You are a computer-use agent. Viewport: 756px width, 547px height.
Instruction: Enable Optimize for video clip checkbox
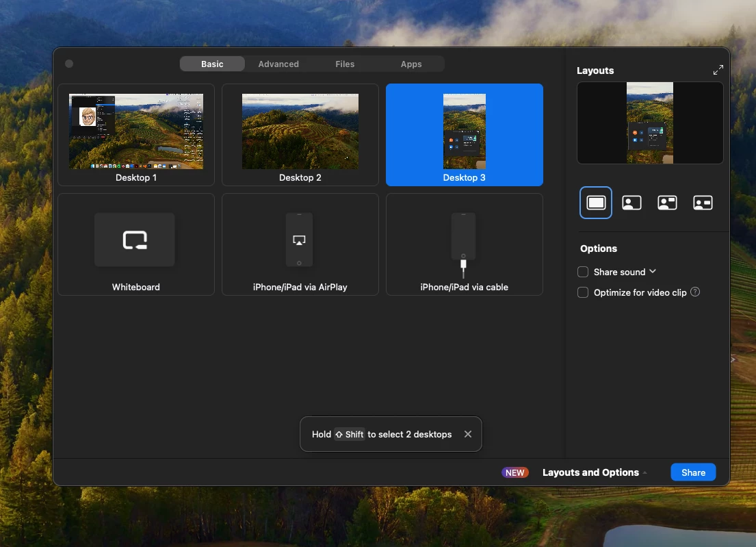click(582, 292)
